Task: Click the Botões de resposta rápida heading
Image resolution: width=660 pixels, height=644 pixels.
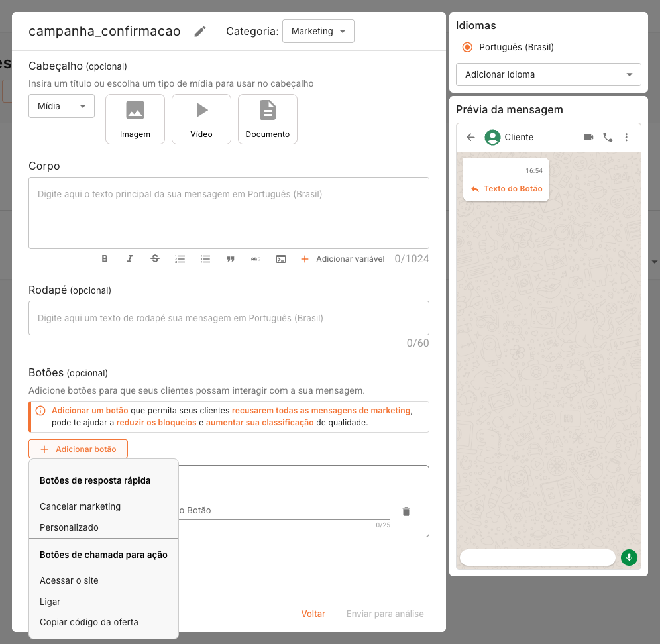Action: coord(95,480)
